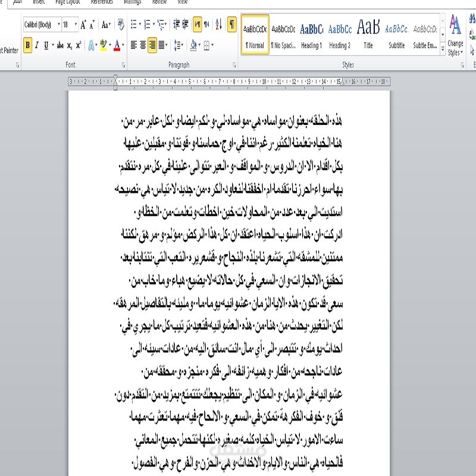Apply yellow text highlight color
Image resolution: width=476 pixels, height=476 pixels.
coord(104,45)
